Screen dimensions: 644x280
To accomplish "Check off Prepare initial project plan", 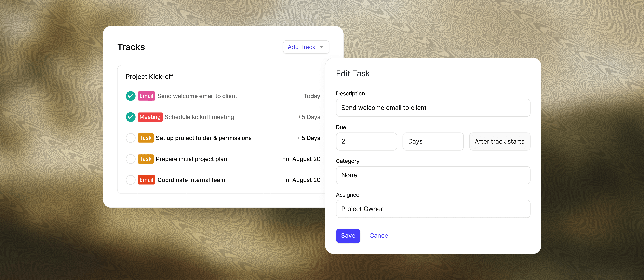I will tap(130, 159).
